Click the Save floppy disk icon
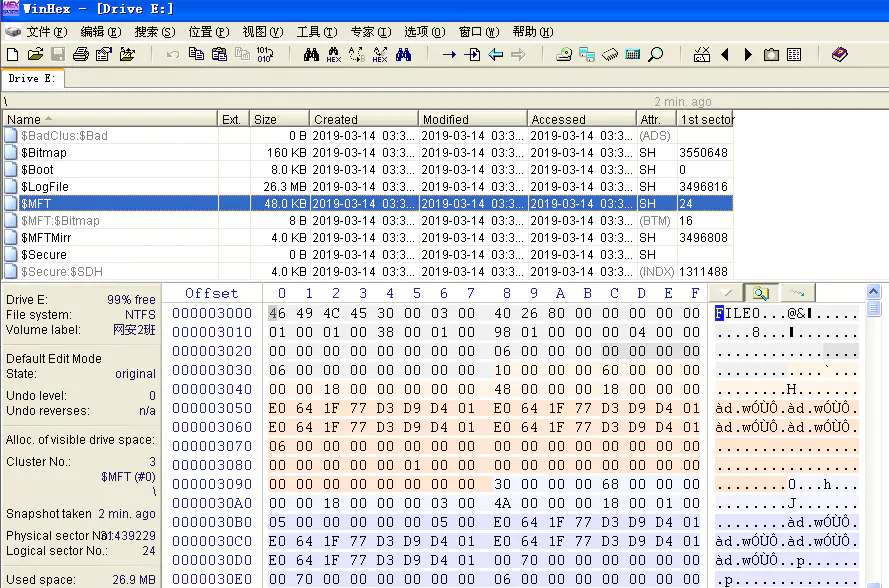 58,54
